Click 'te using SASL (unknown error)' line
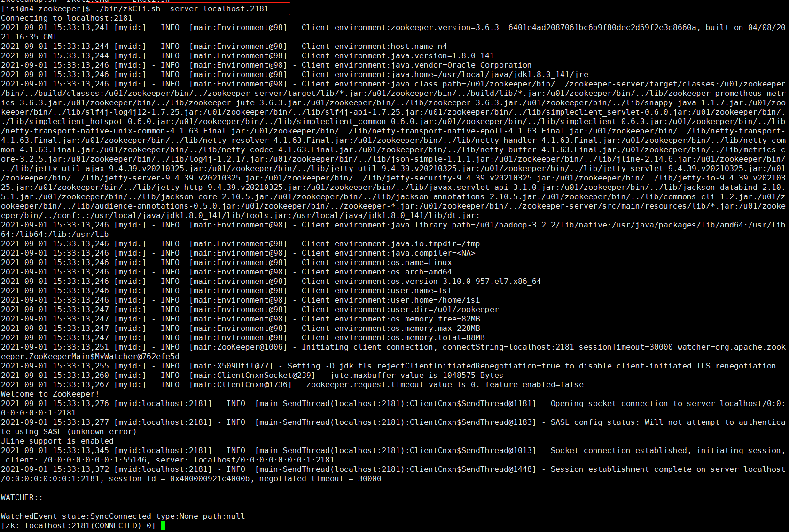This screenshot has width=789, height=532. click(x=69, y=431)
